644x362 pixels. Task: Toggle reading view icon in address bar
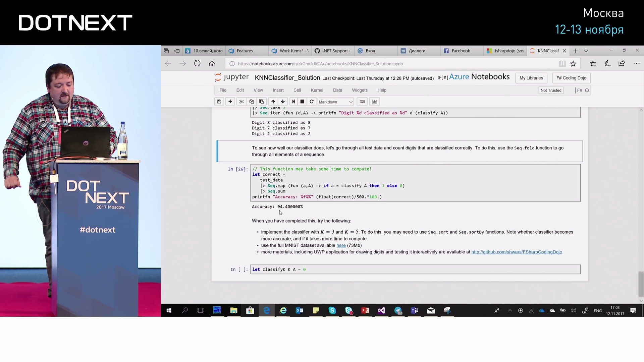(x=562, y=63)
